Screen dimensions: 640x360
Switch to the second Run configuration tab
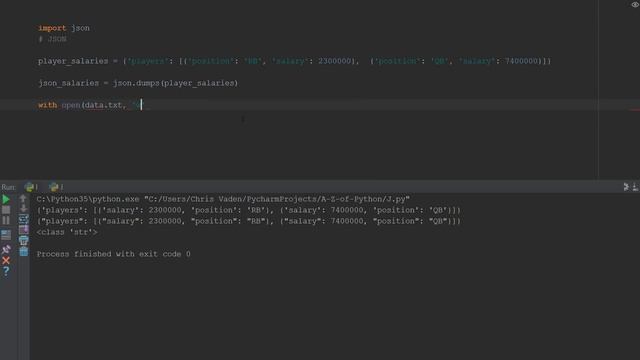[56, 187]
